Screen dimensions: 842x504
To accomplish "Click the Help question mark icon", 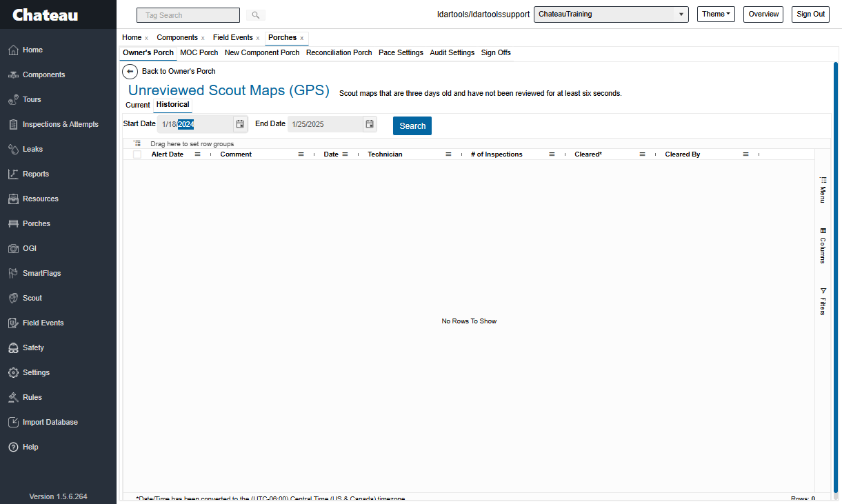I will point(13,447).
